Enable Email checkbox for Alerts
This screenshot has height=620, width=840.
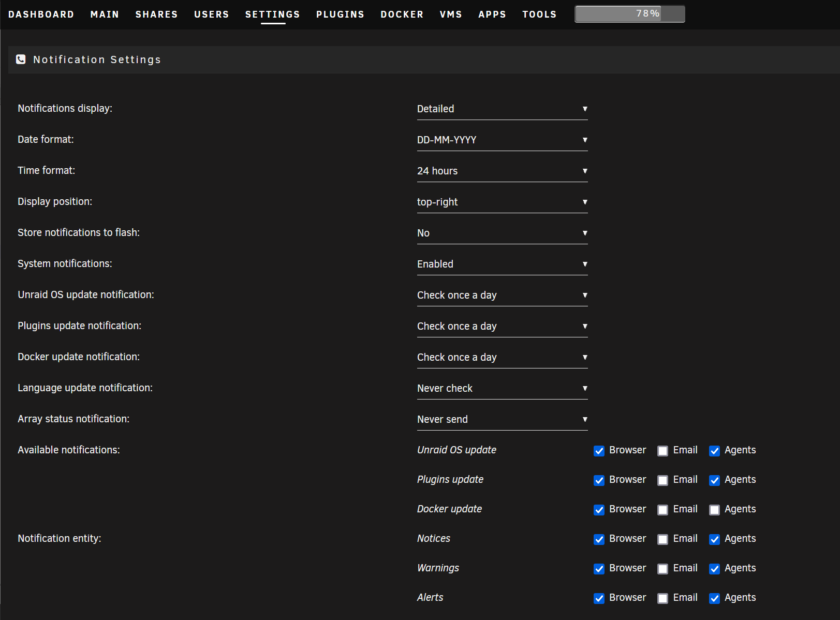coord(662,598)
